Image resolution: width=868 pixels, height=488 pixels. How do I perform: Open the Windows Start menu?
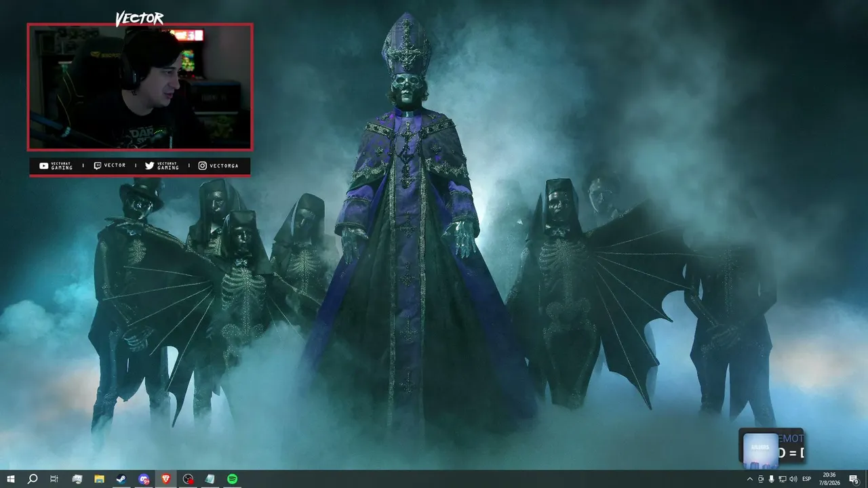10,479
